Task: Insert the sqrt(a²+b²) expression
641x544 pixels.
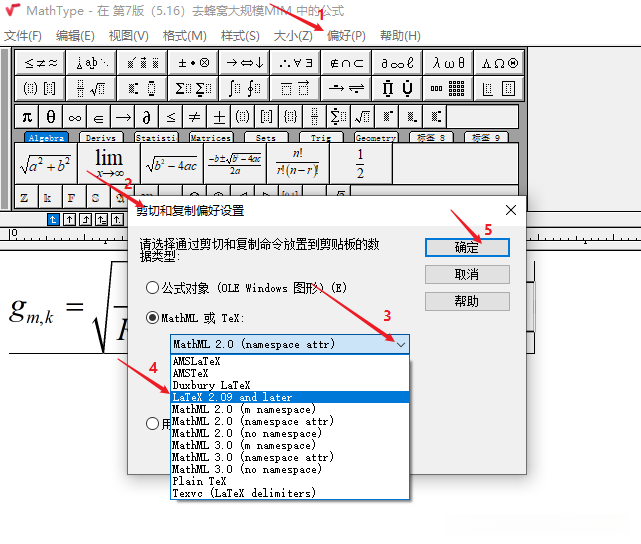Action: click(46, 163)
